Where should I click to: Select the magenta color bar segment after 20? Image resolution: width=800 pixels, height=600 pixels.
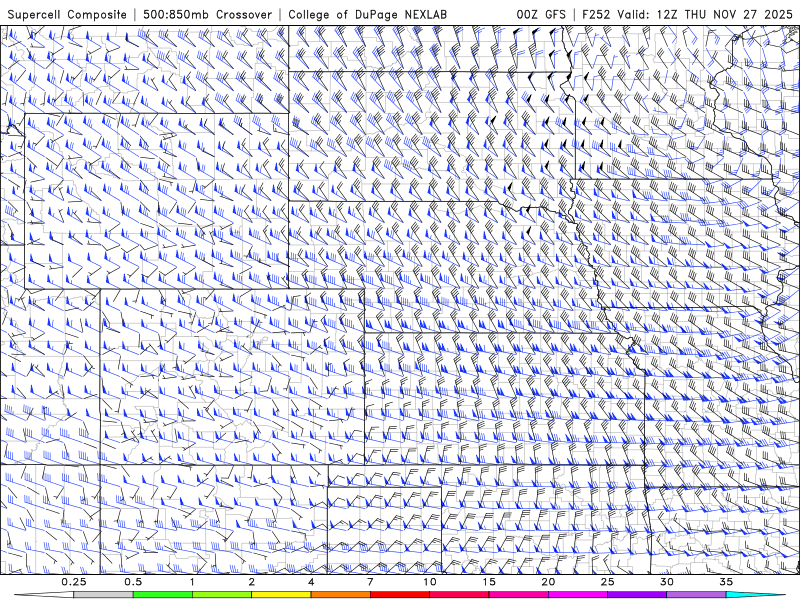pos(578,595)
